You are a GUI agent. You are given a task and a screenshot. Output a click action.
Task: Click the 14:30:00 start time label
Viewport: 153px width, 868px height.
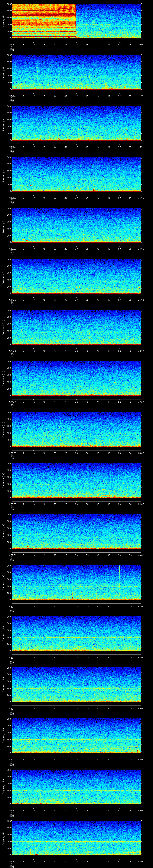pos(12,96)
